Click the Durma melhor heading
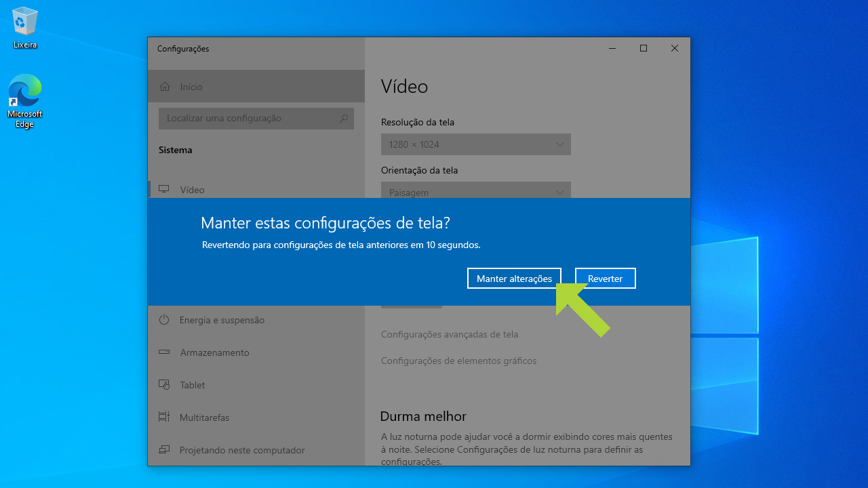Image resolution: width=868 pixels, height=488 pixels. 423,416
